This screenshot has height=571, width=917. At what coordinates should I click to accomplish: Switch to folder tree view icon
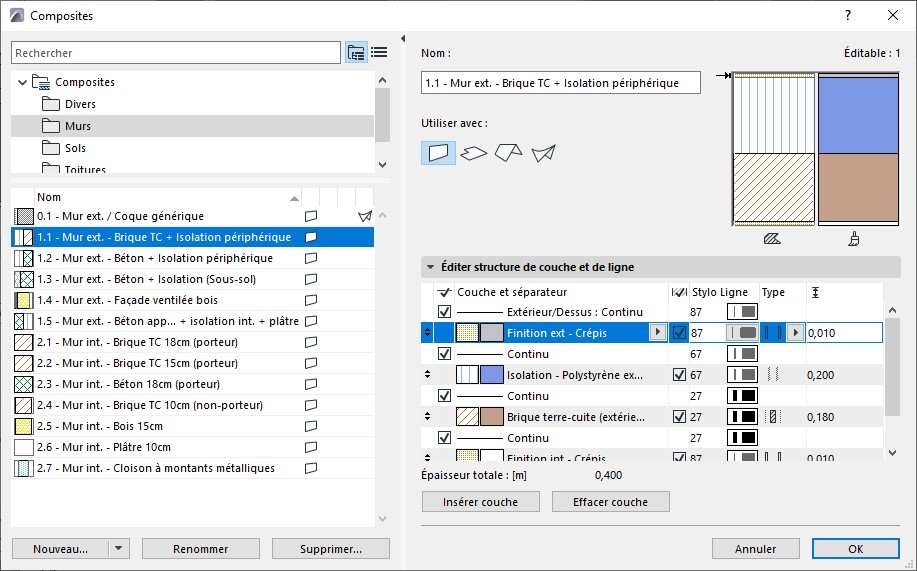pos(356,53)
